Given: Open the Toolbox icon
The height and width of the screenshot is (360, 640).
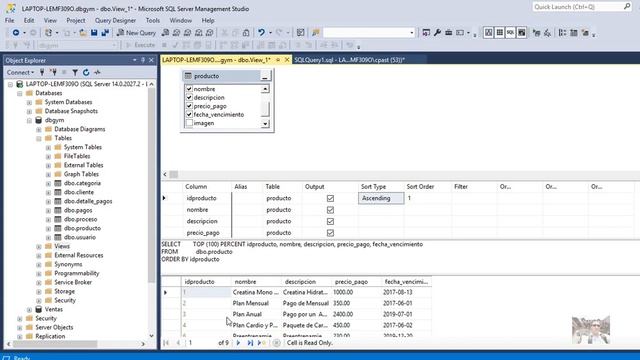Looking at the screenshot, I should [x=449, y=33].
